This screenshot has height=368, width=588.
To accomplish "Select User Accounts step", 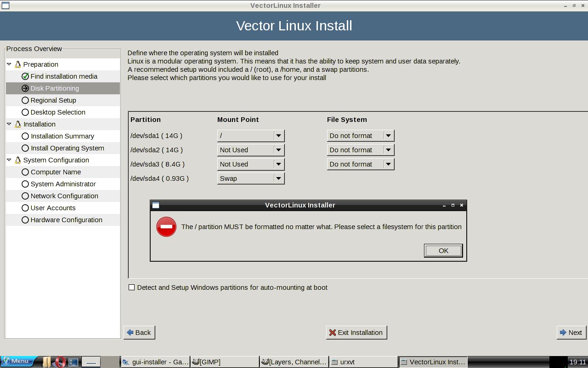I will 63,208.
